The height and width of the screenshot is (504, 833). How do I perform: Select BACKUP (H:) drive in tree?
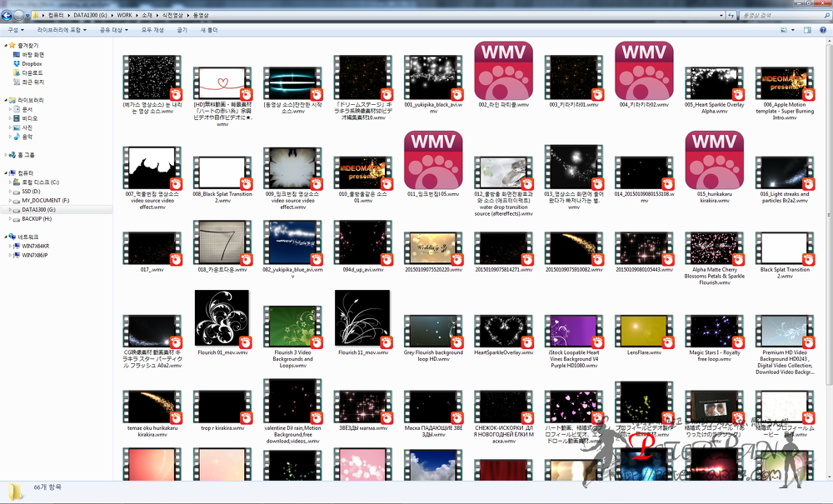tap(37, 218)
